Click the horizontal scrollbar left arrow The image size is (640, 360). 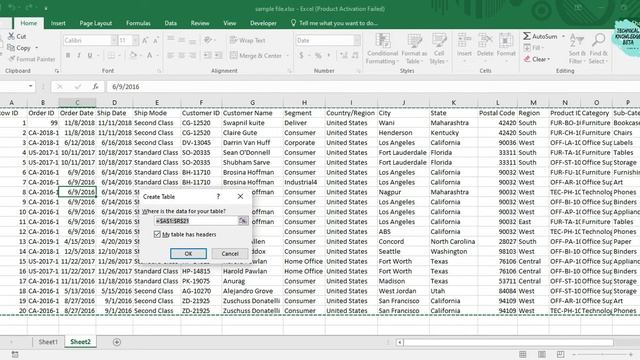coord(400,342)
